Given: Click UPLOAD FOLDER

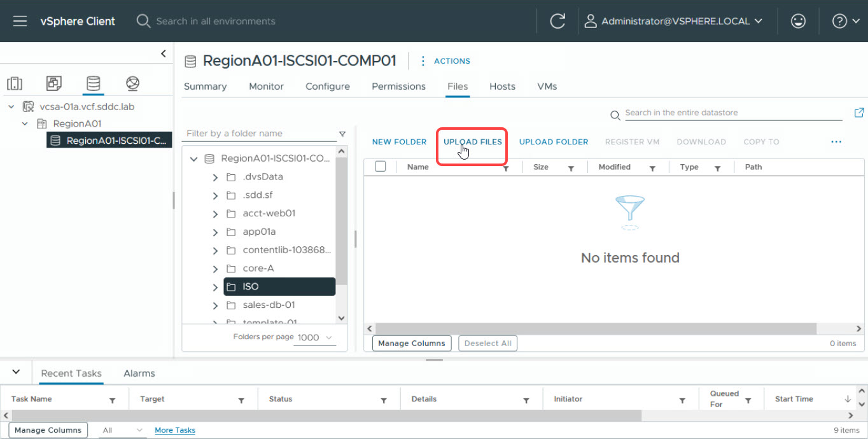Looking at the screenshot, I should pyautogui.click(x=554, y=142).
